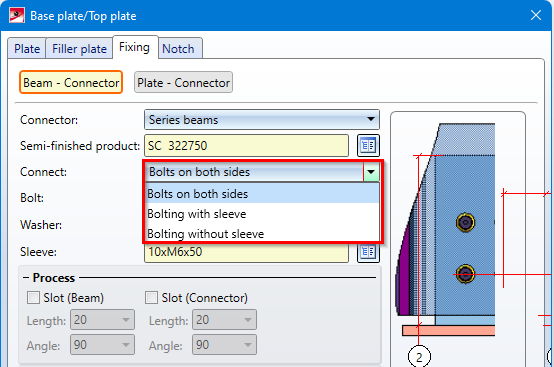Select the Beam - Connector button
Screen dimensions: 554x367
(x=71, y=83)
